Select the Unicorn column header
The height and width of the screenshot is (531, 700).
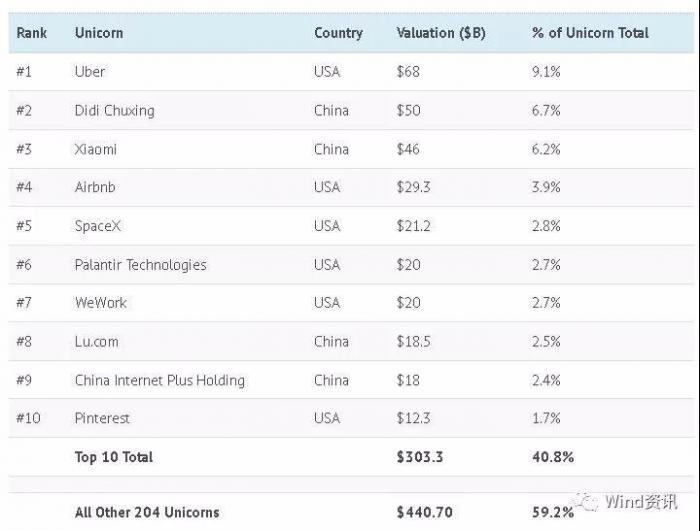click(x=99, y=33)
